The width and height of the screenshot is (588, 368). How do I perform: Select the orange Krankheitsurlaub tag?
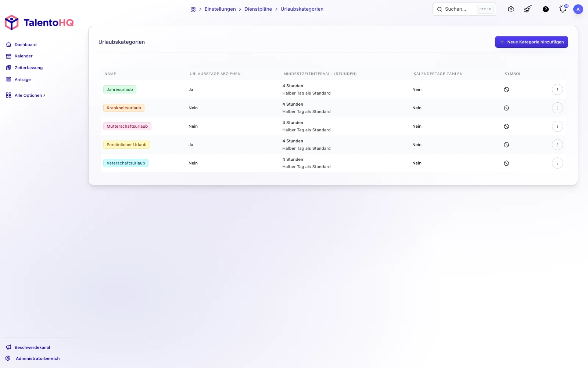pos(124,108)
